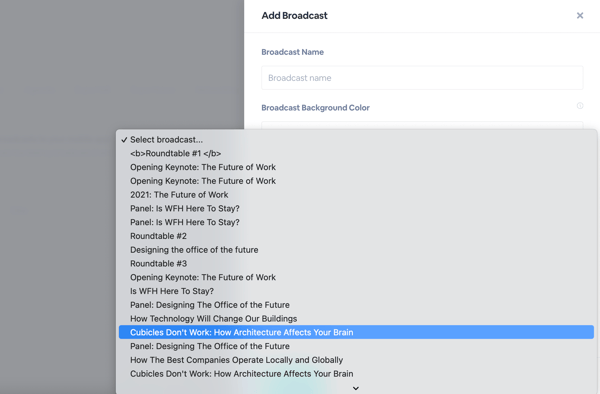The height and width of the screenshot is (394, 600).
Task: Click the info icon beside Broadcast Background Color
Action: 580,106
